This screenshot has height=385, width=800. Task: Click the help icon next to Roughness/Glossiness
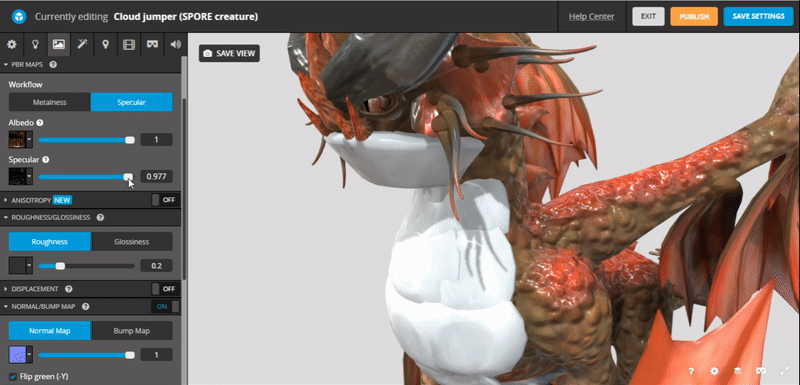pyautogui.click(x=100, y=217)
